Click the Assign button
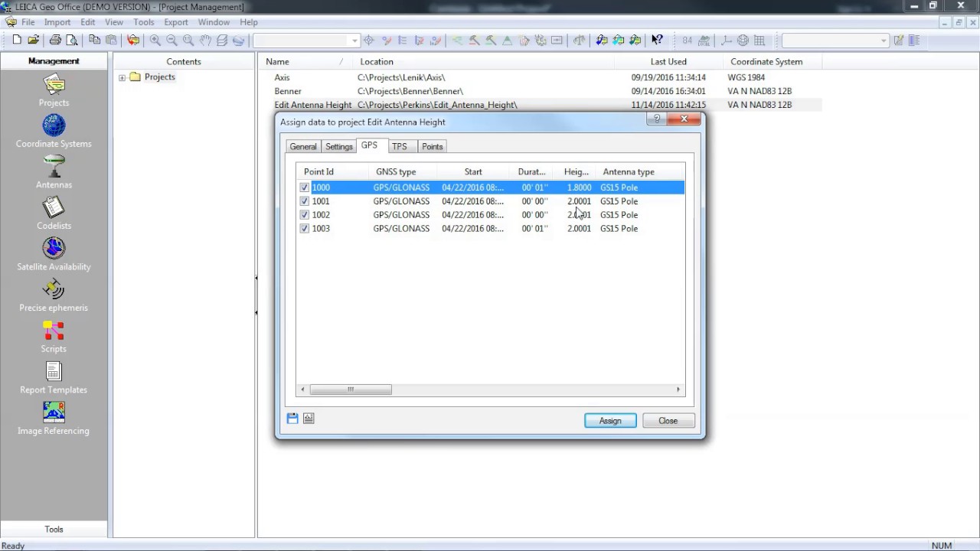This screenshot has width=980, height=551. 610,421
